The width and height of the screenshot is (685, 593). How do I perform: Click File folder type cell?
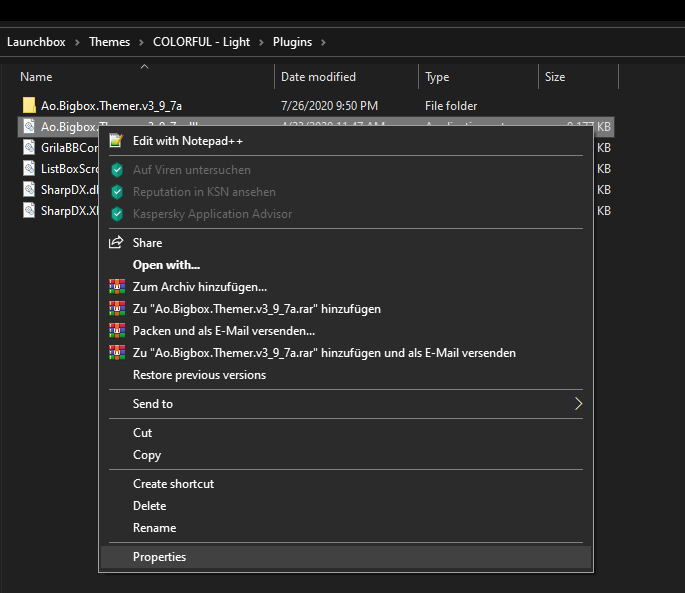(451, 106)
